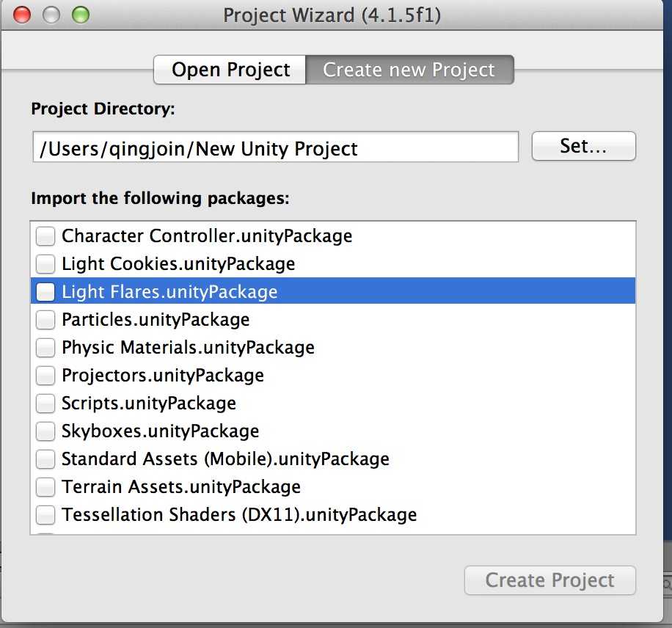Tick the Particles.unityPackage checkbox
Image resolution: width=672 pixels, height=628 pixels.
[45, 320]
